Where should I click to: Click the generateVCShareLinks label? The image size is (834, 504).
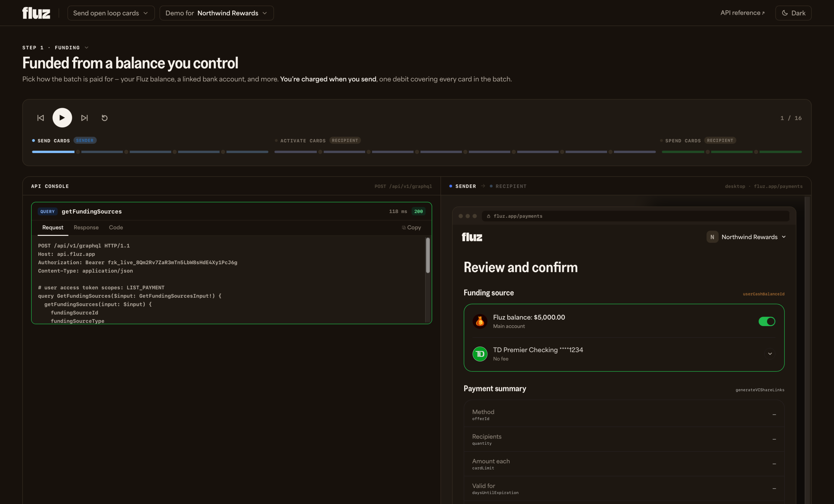point(760,390)
